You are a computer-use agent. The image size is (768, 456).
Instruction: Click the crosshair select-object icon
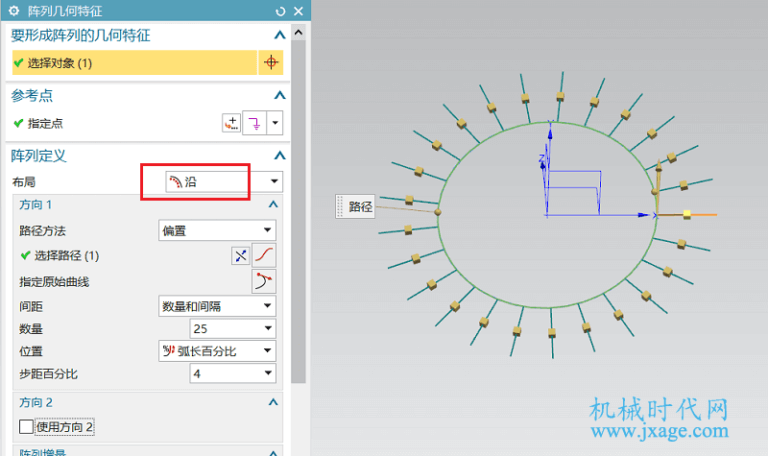pyautogui.click(x=271, y=63)
